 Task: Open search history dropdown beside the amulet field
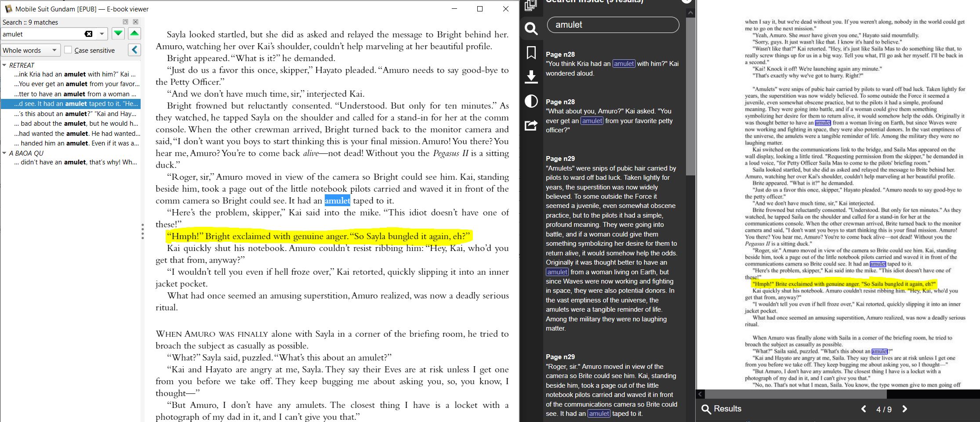tap(102, 34)
